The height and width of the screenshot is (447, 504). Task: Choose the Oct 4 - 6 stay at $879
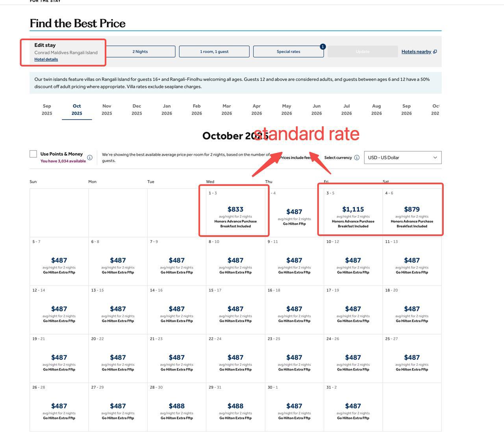click(412, 213)
